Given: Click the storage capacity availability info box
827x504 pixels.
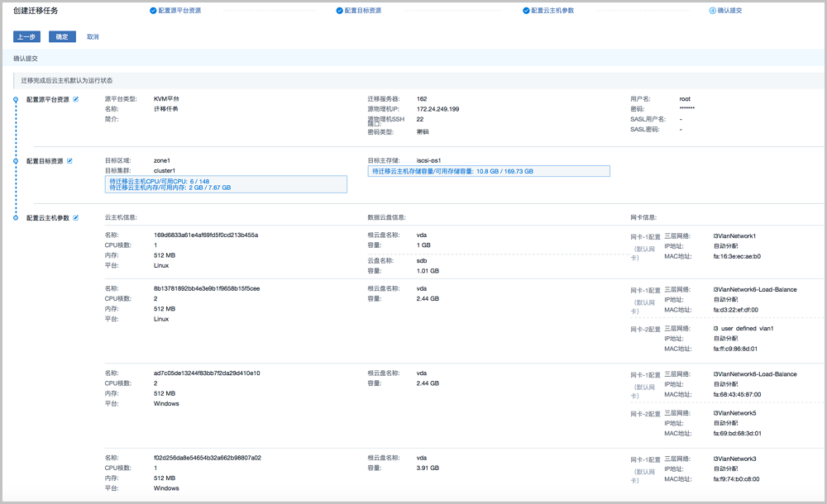Looking at the screenshot, I should [489, 171].
